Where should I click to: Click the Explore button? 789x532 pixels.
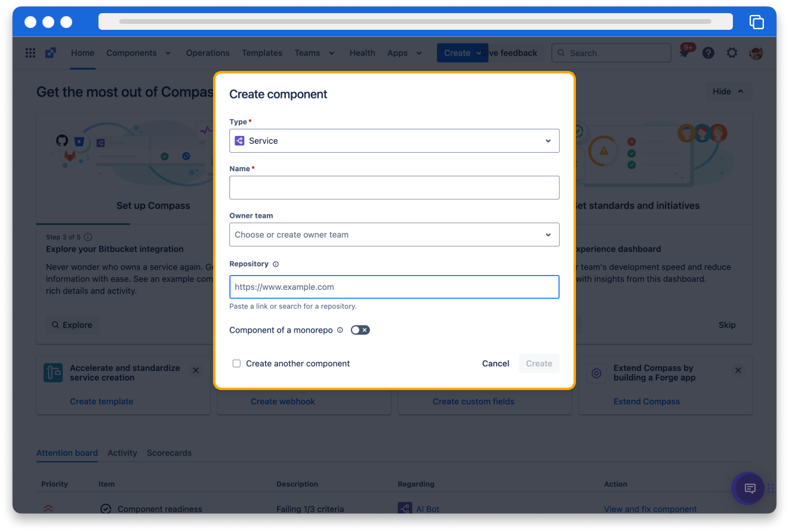point(72,325)
